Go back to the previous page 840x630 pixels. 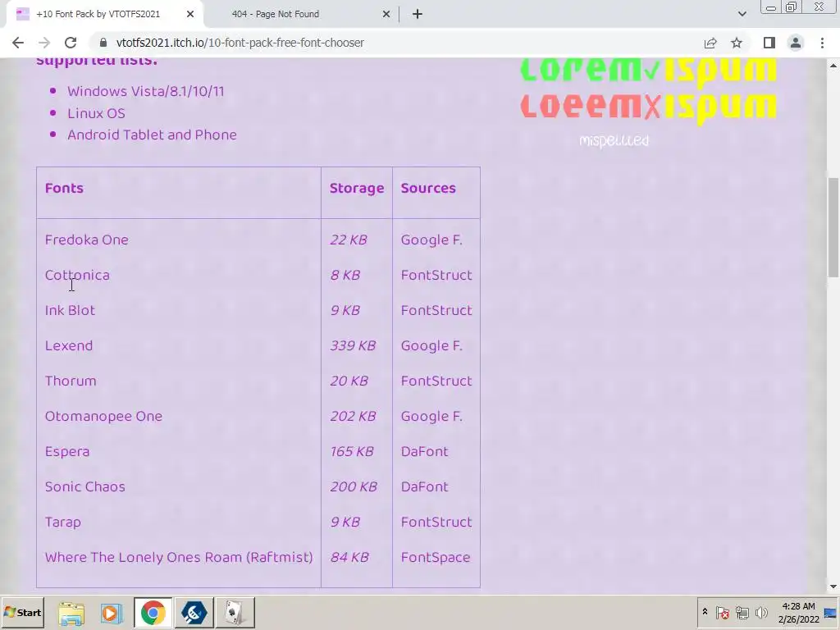tap(18, 43)
